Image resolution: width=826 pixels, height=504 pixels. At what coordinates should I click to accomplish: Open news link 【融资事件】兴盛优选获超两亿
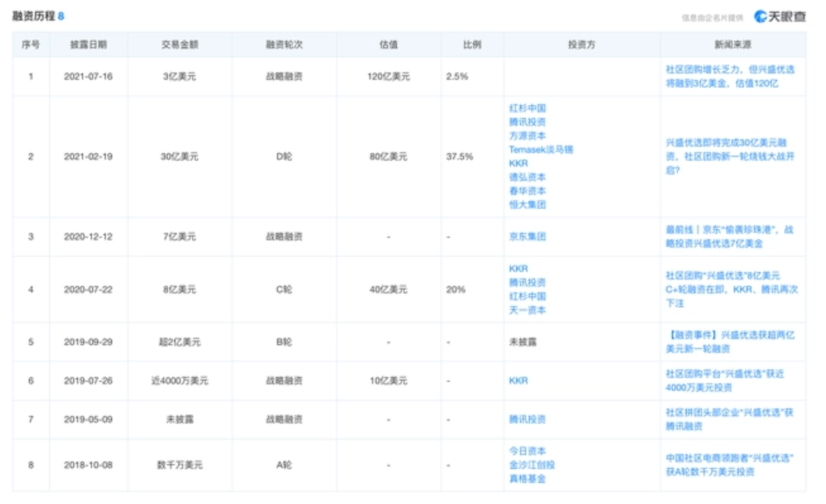tap(730, 342)
